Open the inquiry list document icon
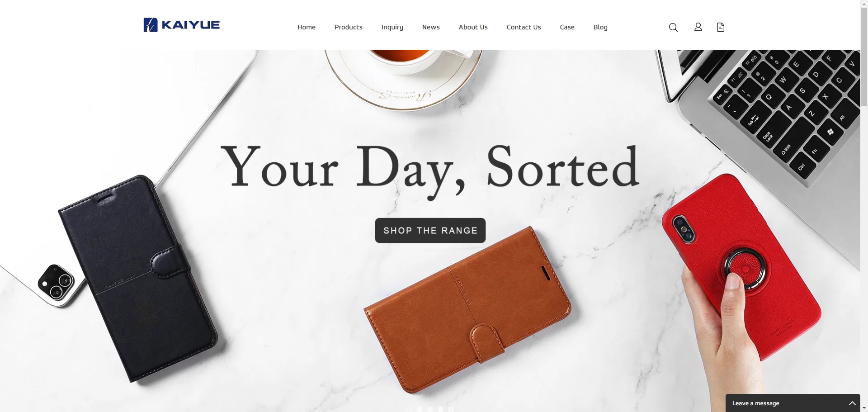868x412 pixels. (721, 27)
